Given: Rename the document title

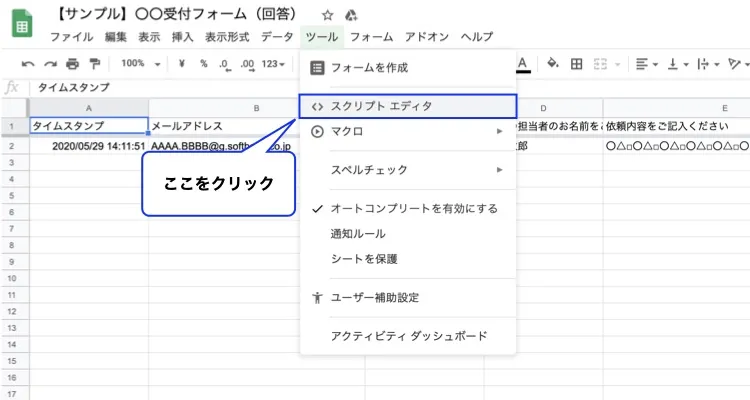Looking at the screenshot, I should (176, 14).
